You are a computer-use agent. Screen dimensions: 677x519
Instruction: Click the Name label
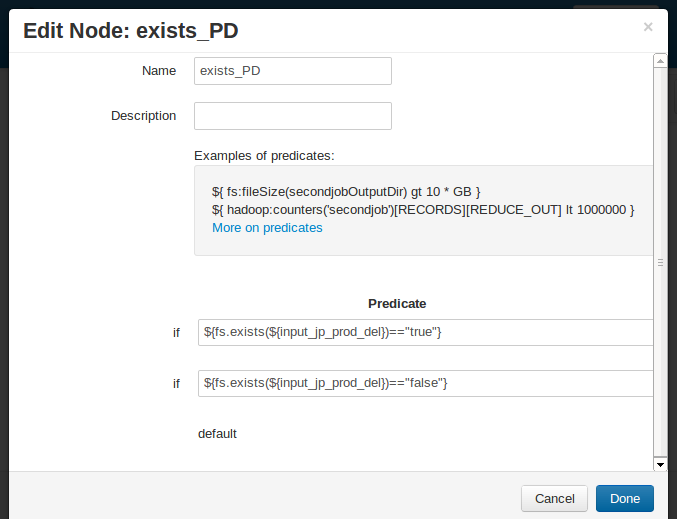point(159,71)
